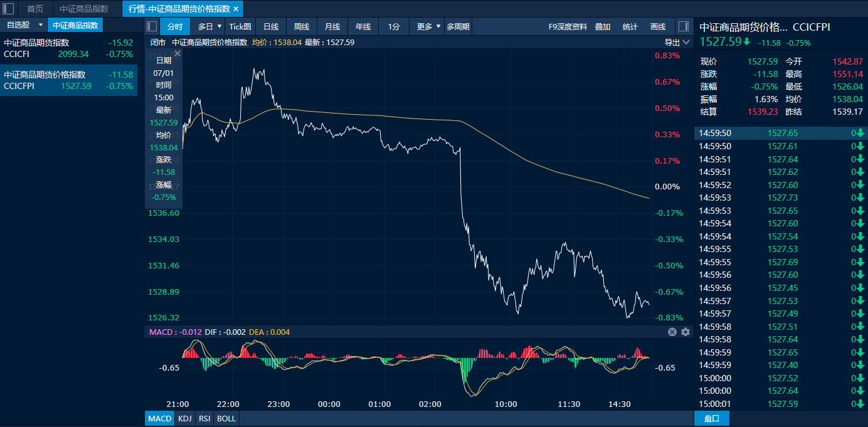Switch to the 首页 tab
868x427 pixels.
click(35, 9)
